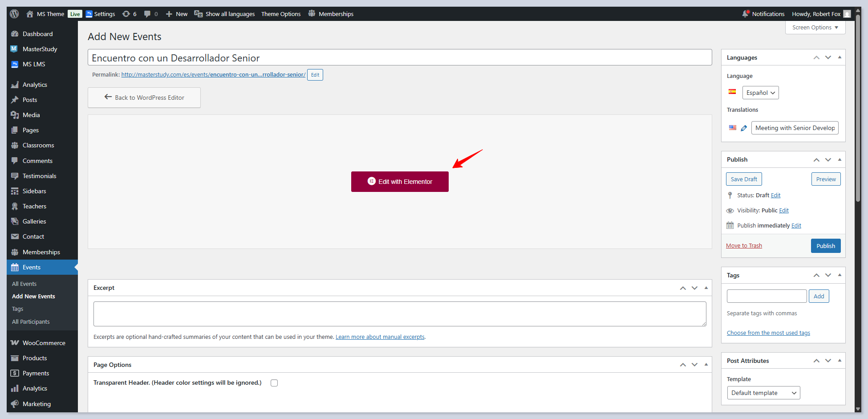
Task: Open the Español language dropdown
Action: coord(760,93)
